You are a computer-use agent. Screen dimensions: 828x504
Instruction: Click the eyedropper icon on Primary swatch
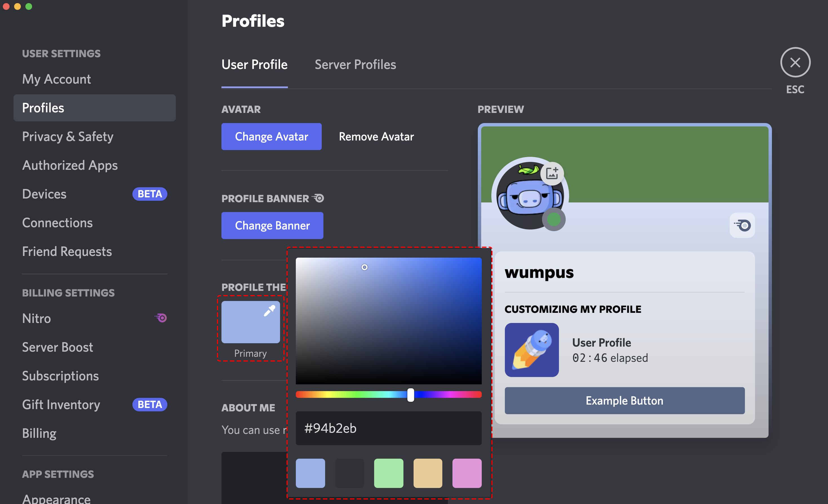coord(269,311)
